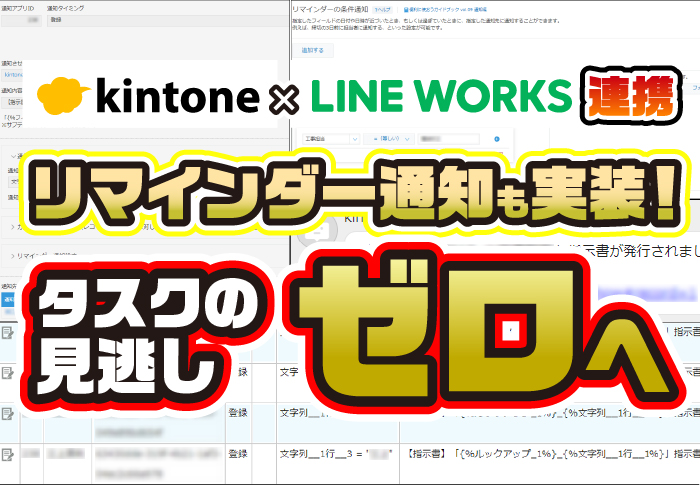Open the ヘルプ link beside リマインダーの条件通知

click(x=382, y=9)
